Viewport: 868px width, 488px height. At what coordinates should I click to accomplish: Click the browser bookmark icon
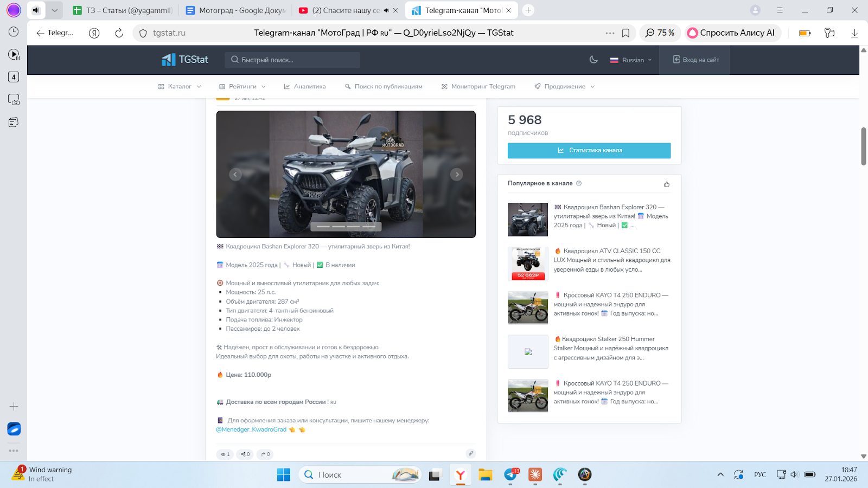point(626,33)
